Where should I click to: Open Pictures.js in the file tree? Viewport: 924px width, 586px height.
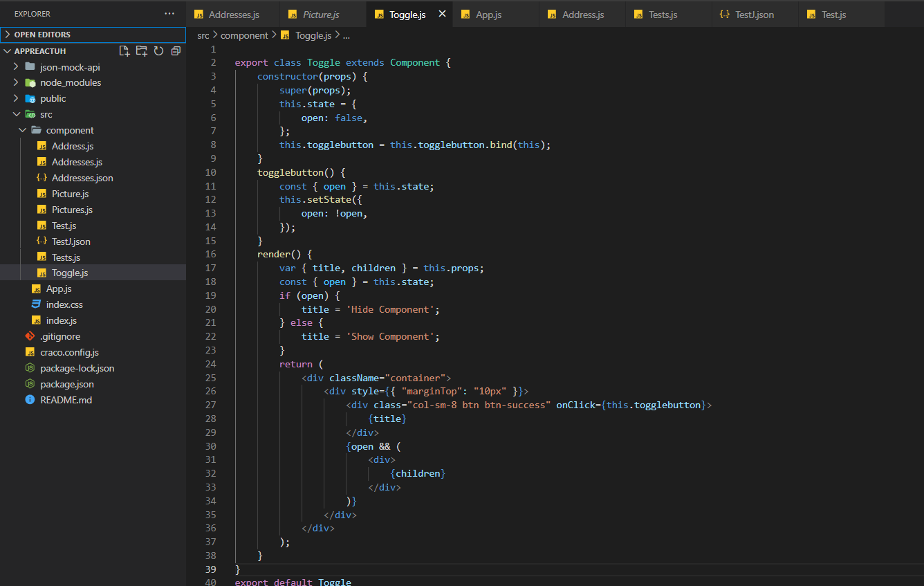point(93,210)
